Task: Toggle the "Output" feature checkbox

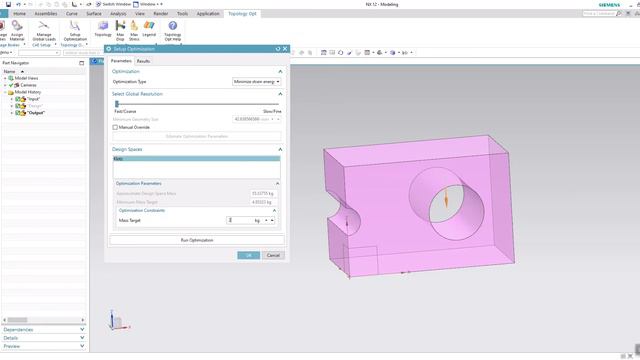Action: point(18,113)
